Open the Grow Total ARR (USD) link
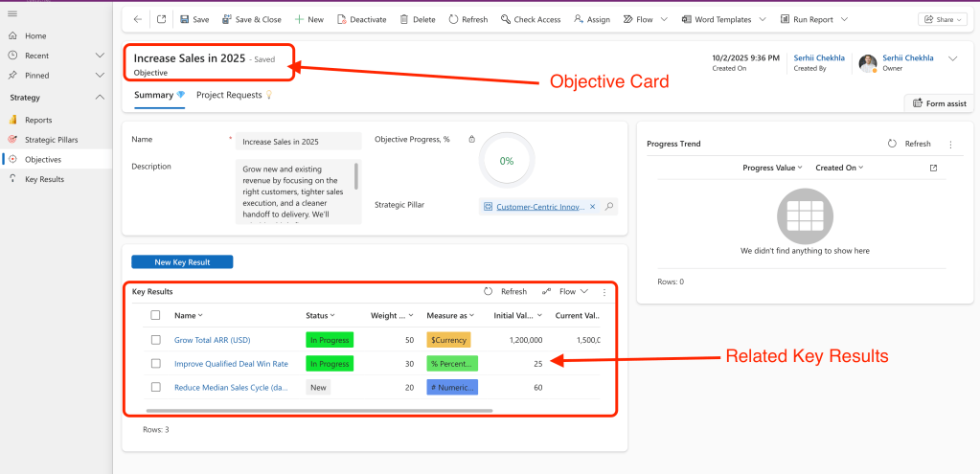The image size is (980, 474). pyautogui.click(x=212, y=339)
